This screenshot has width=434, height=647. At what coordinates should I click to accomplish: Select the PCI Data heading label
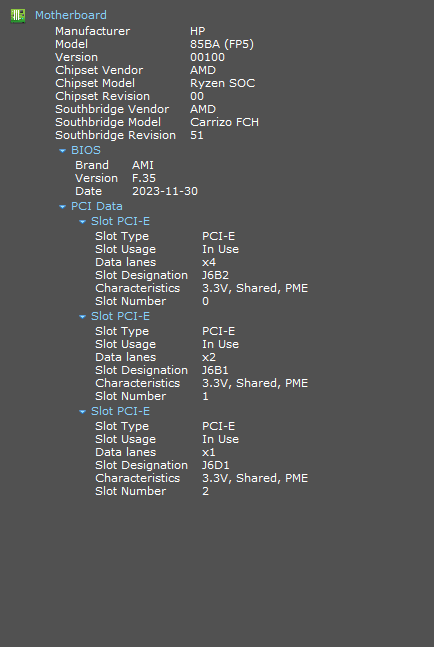click(x=97, y=206)
